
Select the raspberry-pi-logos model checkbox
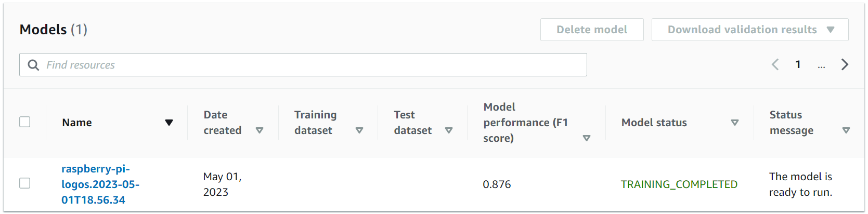[x=24, y=183]
